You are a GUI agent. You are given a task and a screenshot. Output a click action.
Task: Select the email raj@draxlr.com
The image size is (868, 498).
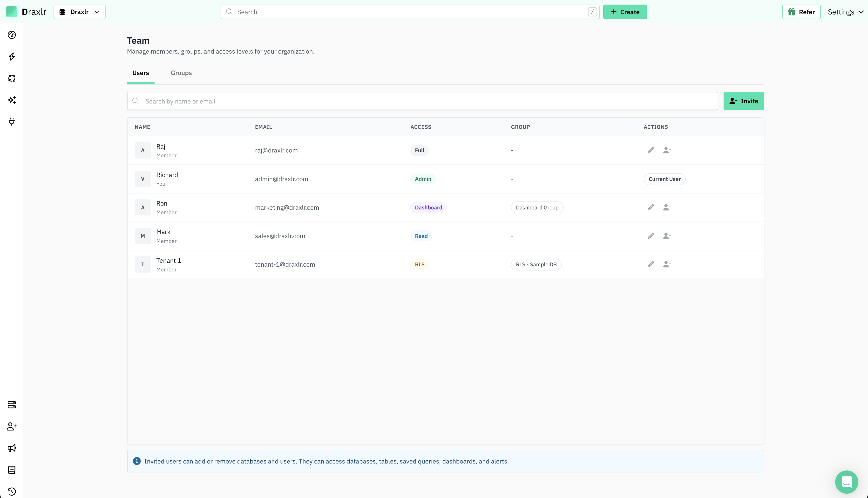(x=276, y=150)
